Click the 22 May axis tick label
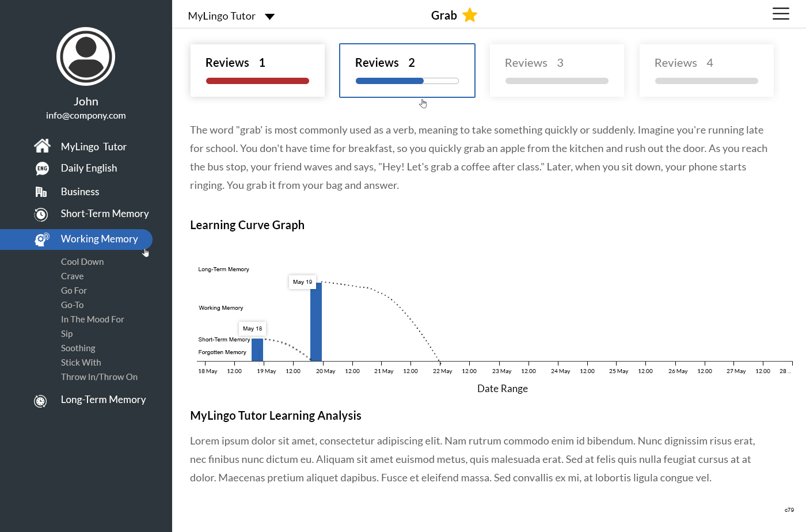 coord(442,371)
